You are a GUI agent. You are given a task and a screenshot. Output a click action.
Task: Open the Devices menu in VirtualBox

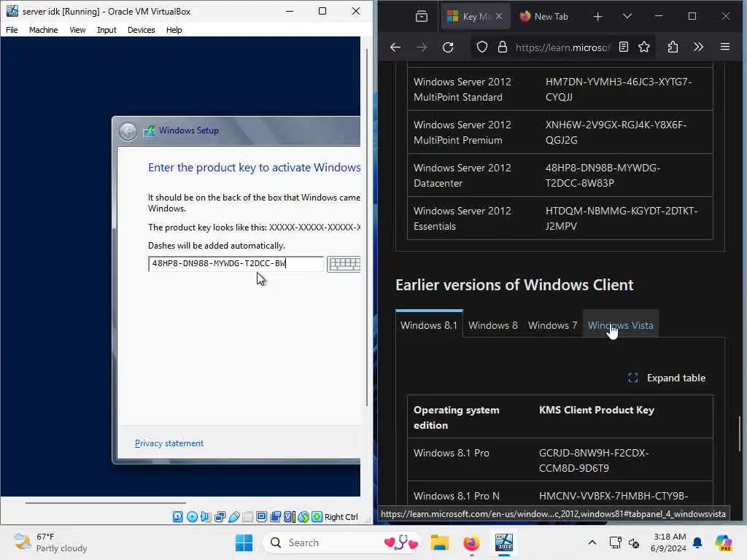[141, 30]
